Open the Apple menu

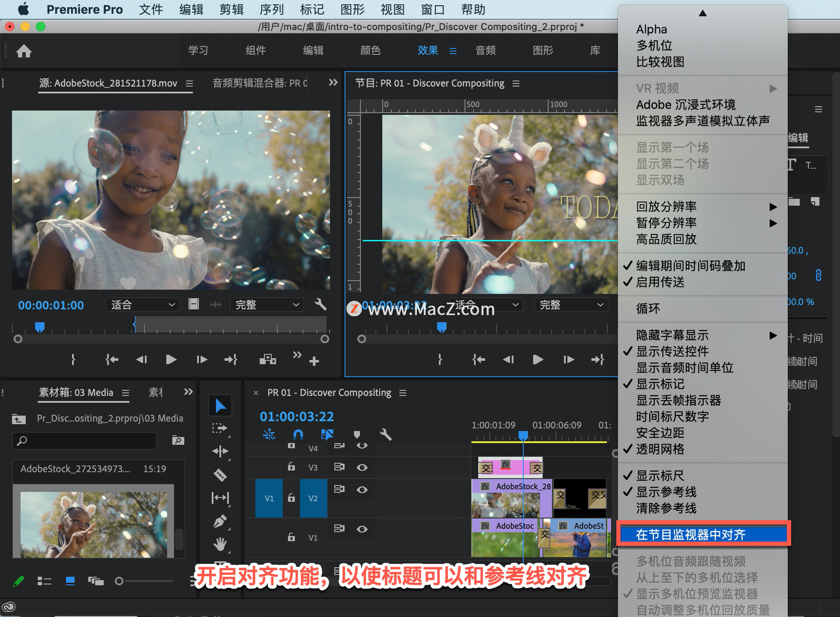point(23,9)
